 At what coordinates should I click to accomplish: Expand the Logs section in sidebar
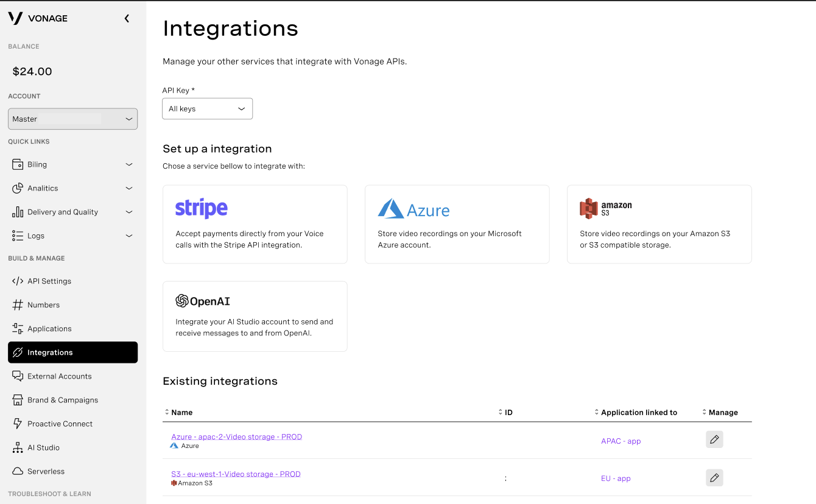click(x=128, y=236)
